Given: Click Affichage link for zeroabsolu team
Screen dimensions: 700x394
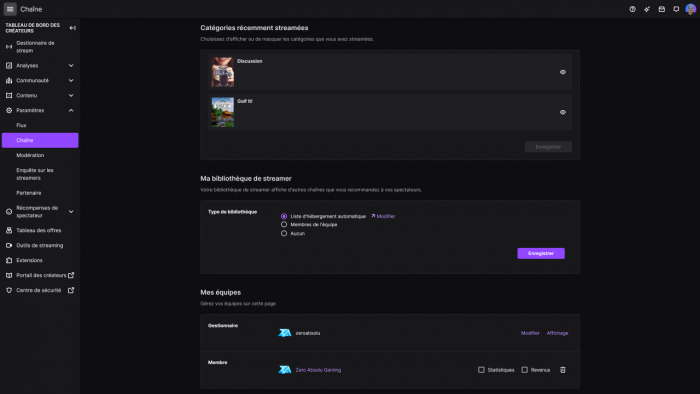Looking at the screenshot, I should pos(557,333).
